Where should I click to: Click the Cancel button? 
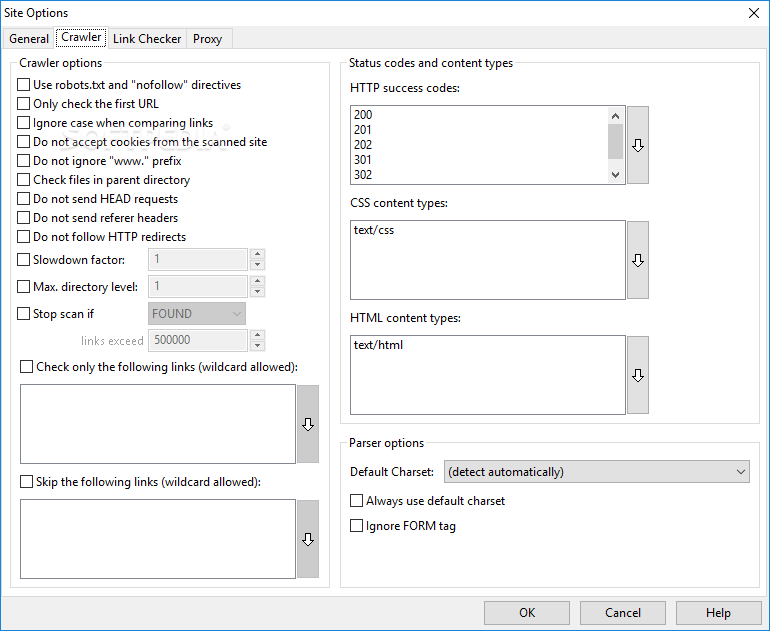click(x=623, y=613)
